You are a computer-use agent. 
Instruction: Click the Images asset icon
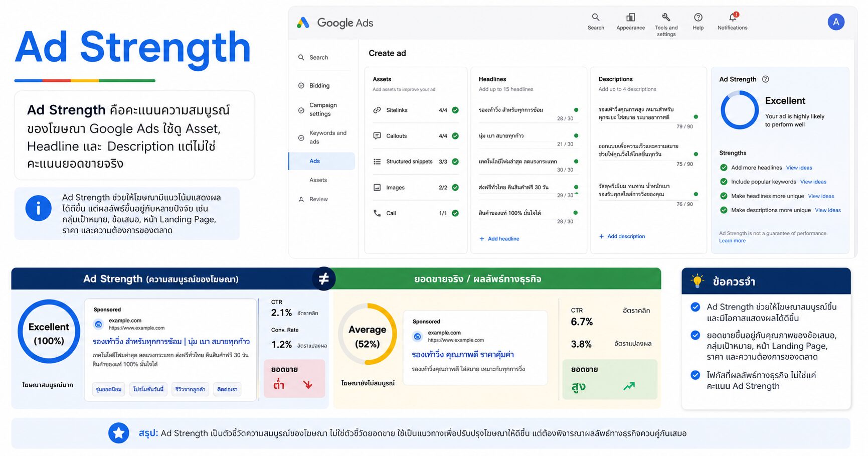(x=377, y=187)
